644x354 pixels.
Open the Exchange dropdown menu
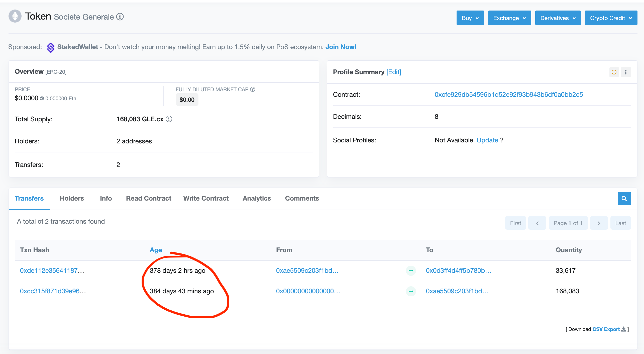pyautogui.click(x=509, y=18)
